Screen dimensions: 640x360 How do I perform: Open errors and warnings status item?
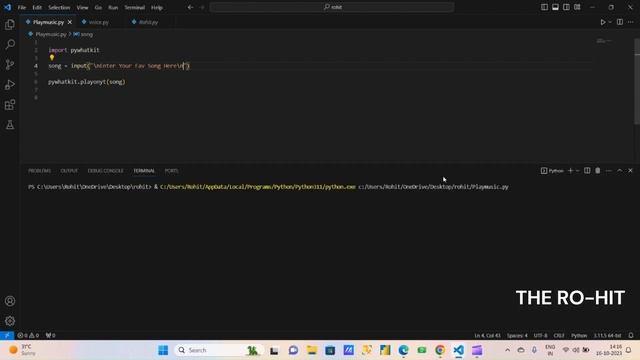pyautogui.click(x=28, y=335)
